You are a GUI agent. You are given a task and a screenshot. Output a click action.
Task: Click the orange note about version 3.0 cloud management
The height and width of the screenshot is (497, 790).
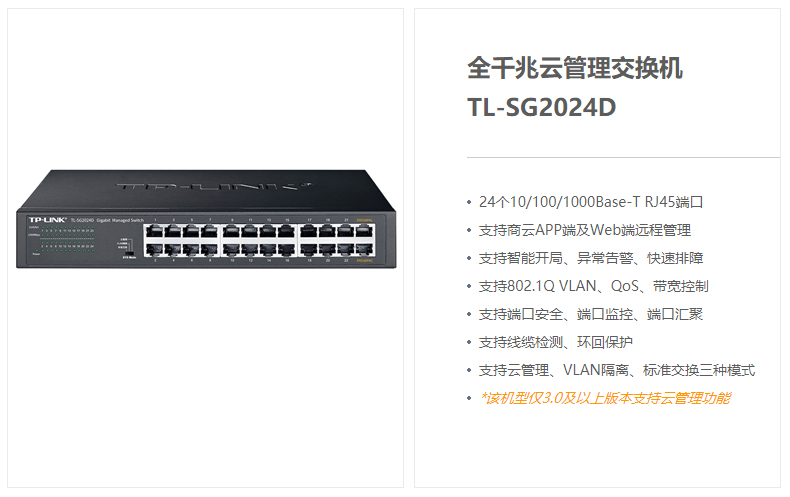click(x=605, y=398)
